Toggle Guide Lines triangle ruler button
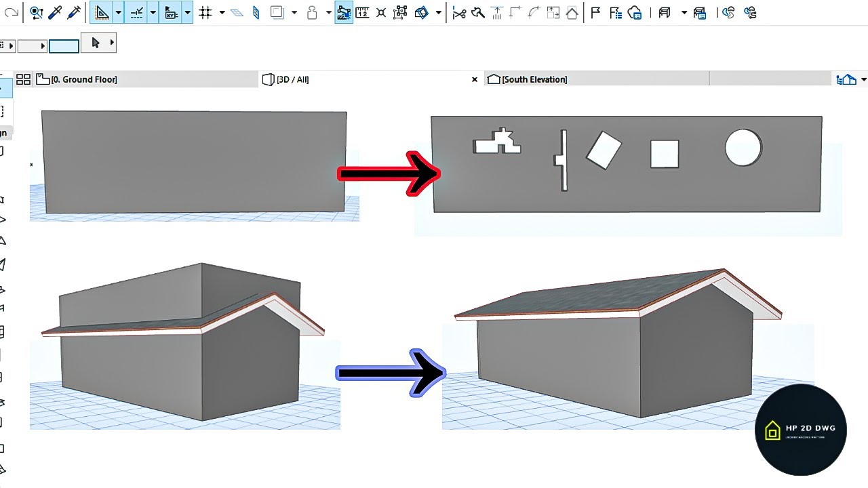Screen dimensions: 868x488 [x=102, y=12]
